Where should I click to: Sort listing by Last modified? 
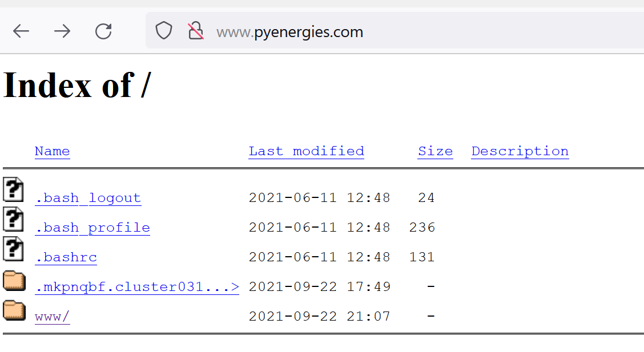[x=306, y=151]
